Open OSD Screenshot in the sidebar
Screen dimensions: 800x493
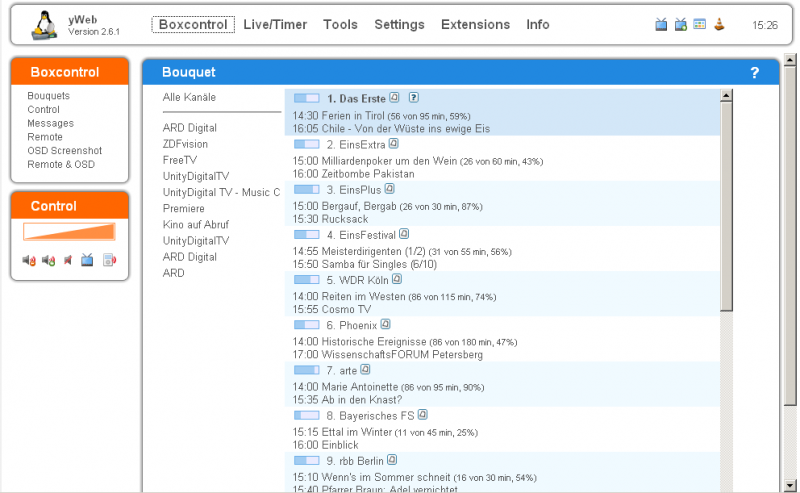(x=65, y=151)
